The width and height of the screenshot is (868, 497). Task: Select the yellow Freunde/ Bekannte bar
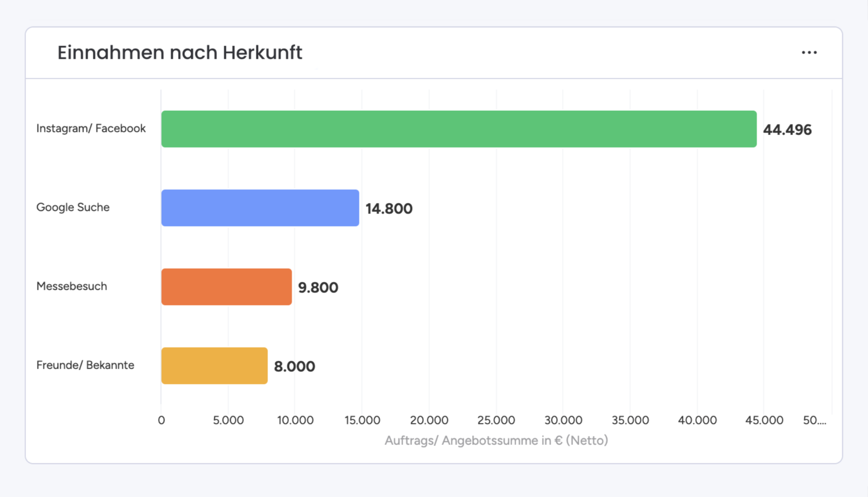pyautogui.click(x=214, y=365)
